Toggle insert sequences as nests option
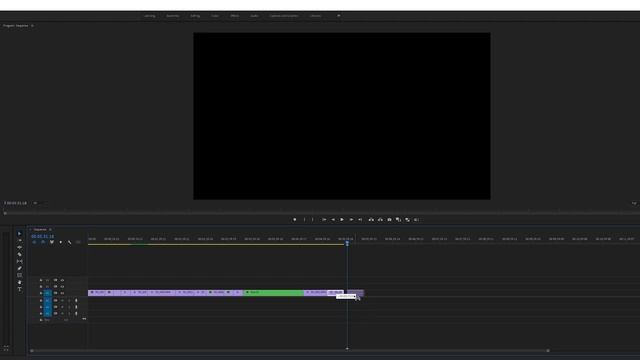The height and width of the screenshot is (360, 640). pyautogui.click(x=34, y=242)
